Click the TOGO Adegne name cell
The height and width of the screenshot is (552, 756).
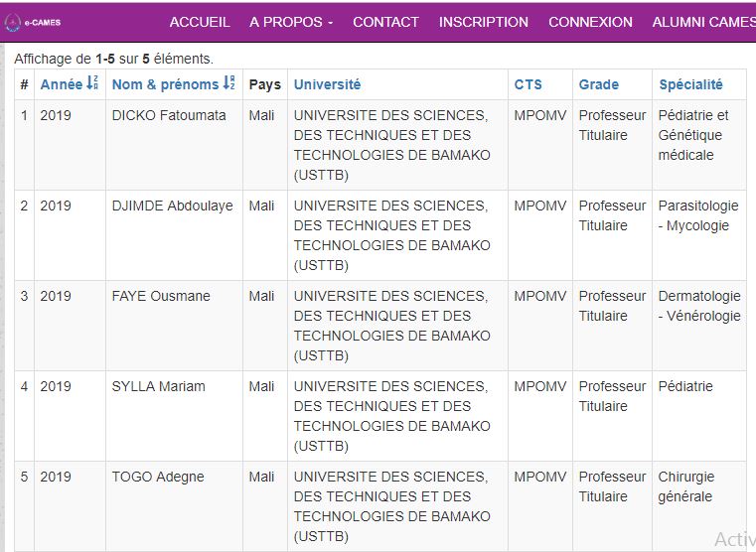158,477
